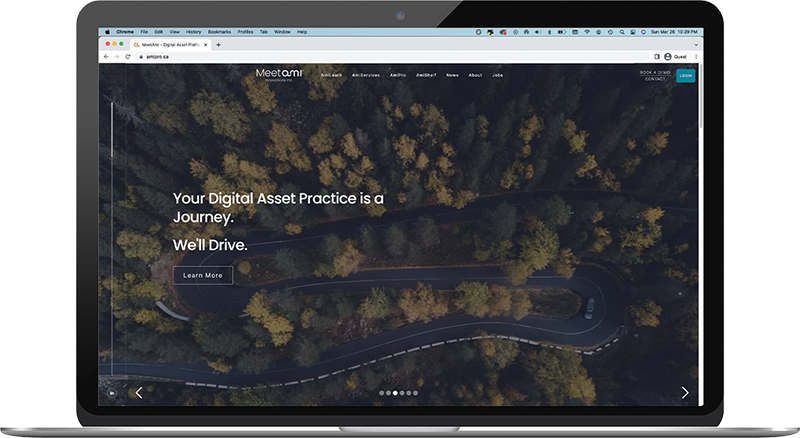Open a new browser tab with plus icon
The height and width of the screenshot is (438, 800).
(219, 44)
